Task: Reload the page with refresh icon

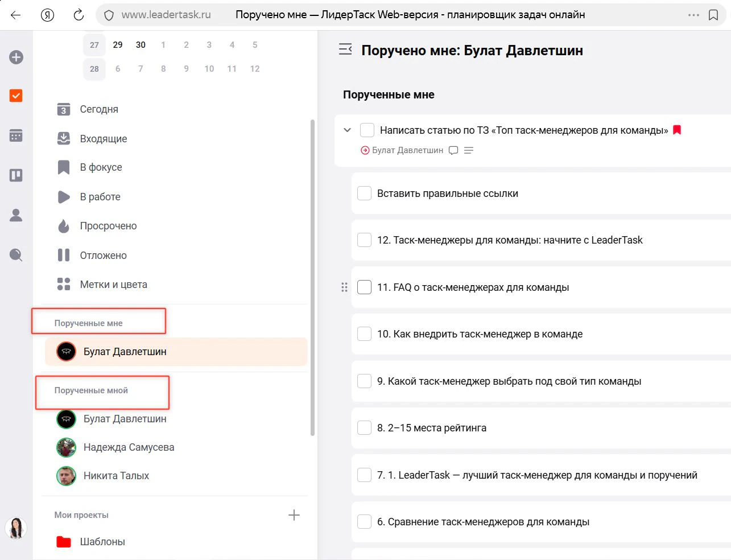Action: click(79, 15)
